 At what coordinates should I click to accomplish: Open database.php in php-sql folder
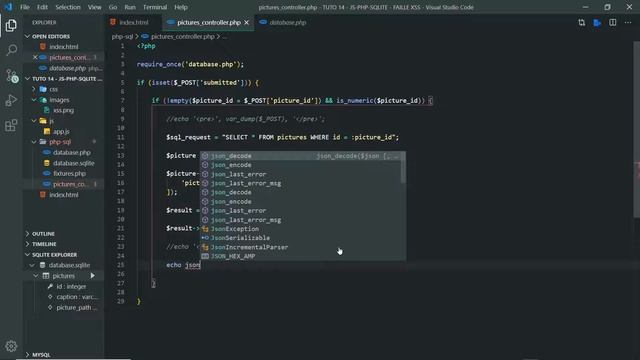[71, 153]
